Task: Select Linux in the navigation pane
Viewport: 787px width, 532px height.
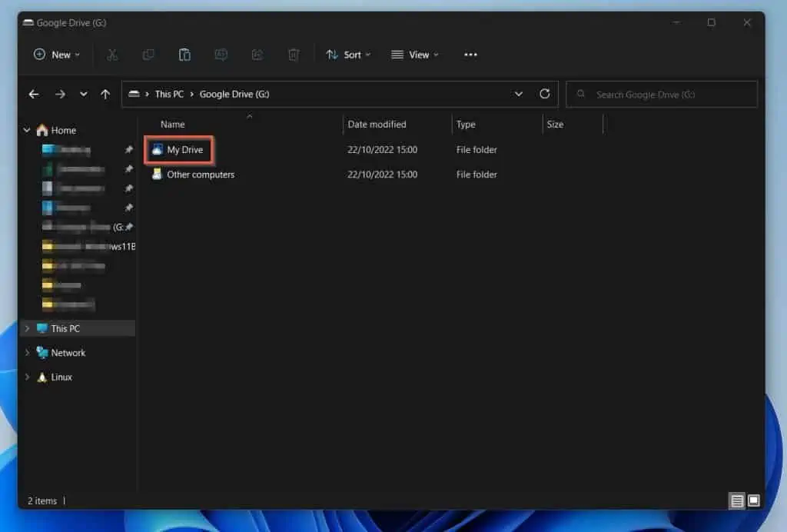Action: 61,377
